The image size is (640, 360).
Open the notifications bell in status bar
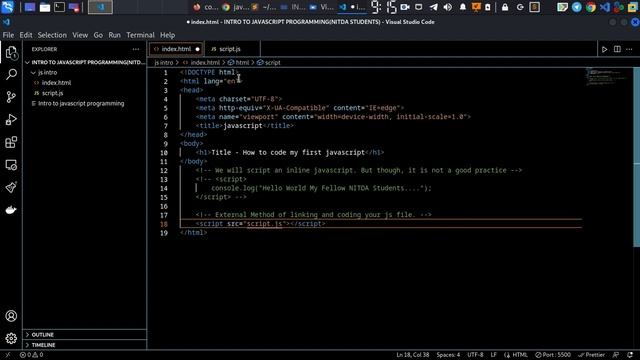[x=630, y=355]
